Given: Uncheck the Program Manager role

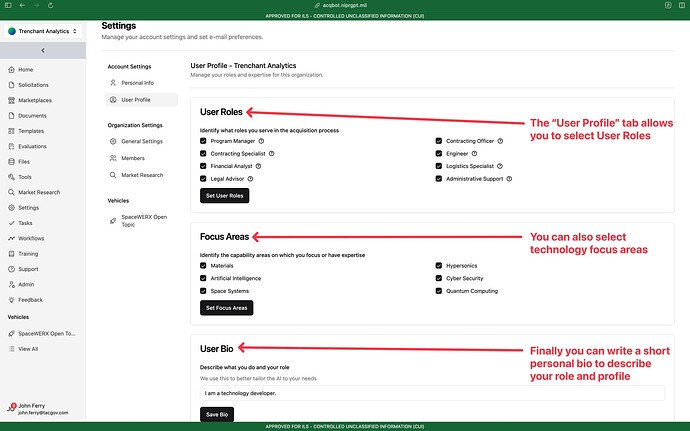Looking at the screenshot, I should (203, 141).
